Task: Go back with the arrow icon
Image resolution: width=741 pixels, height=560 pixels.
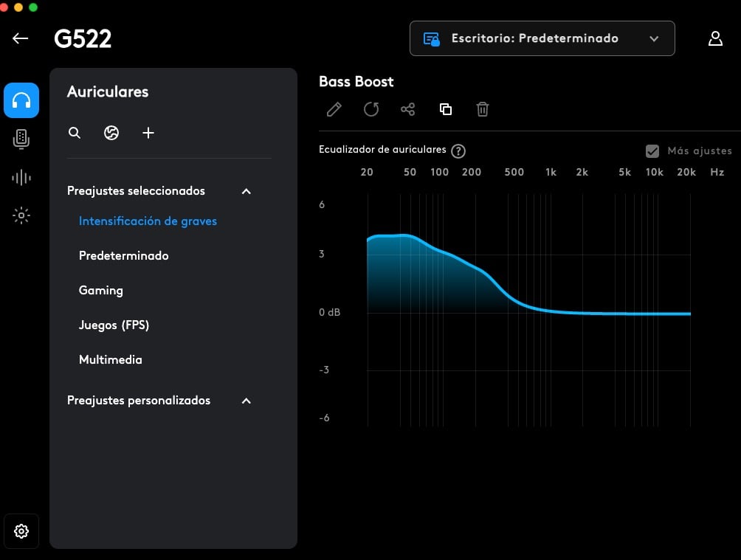Action: tap(21, 38)
